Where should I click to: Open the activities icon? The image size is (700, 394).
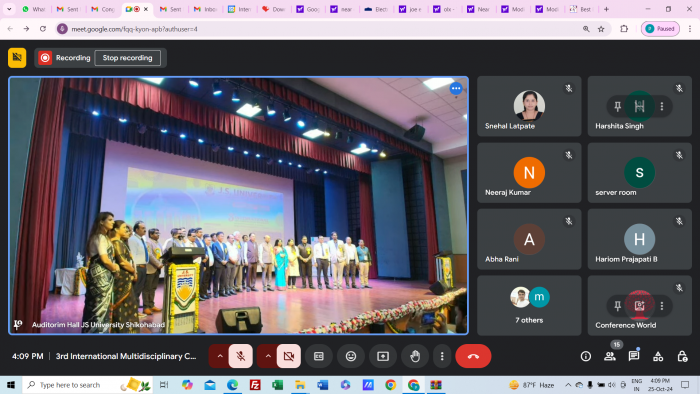click(x=658, y=356)
